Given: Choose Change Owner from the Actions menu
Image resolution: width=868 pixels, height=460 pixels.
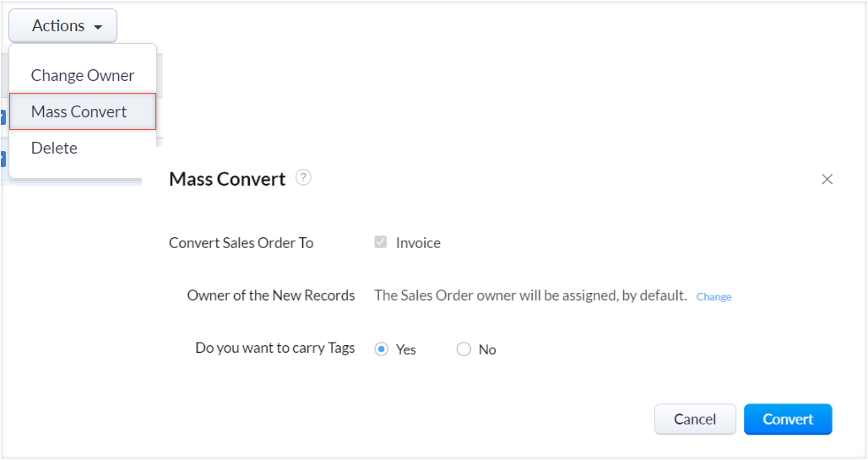Looking at the screenshot, I should pos(83,75).
